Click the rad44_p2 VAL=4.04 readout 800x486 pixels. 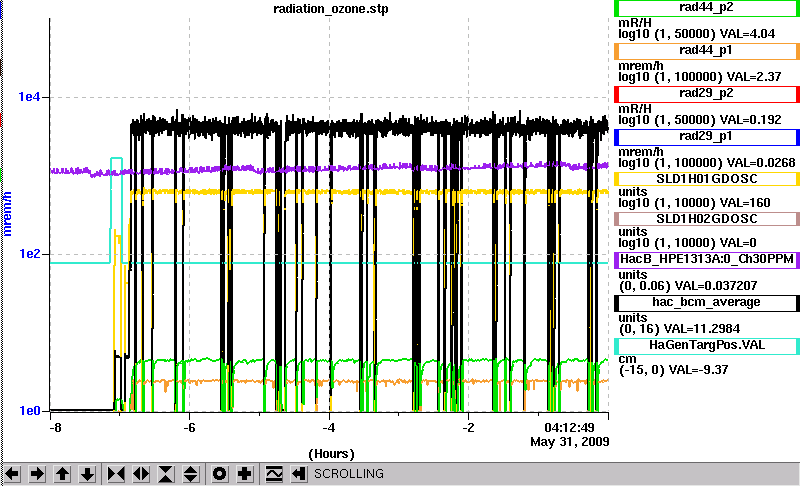coord(747,34)
